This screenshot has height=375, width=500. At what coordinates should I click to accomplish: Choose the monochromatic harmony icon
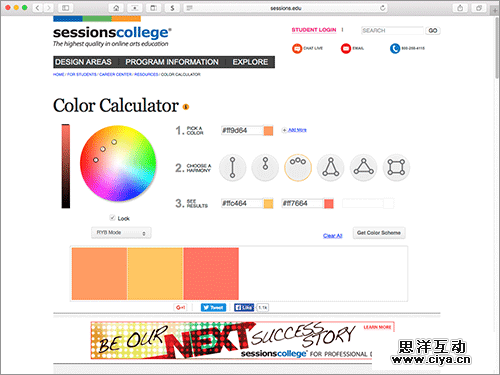(265, 167)
